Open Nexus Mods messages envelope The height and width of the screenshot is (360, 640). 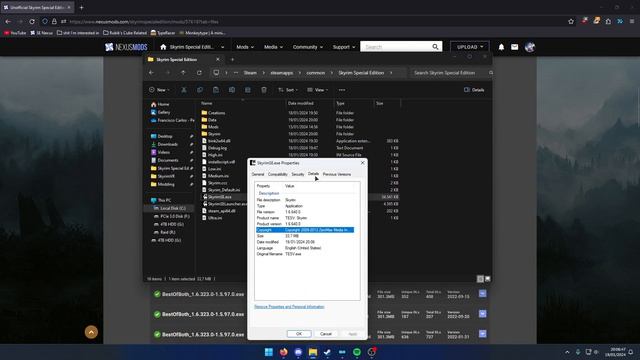[514, 47]
